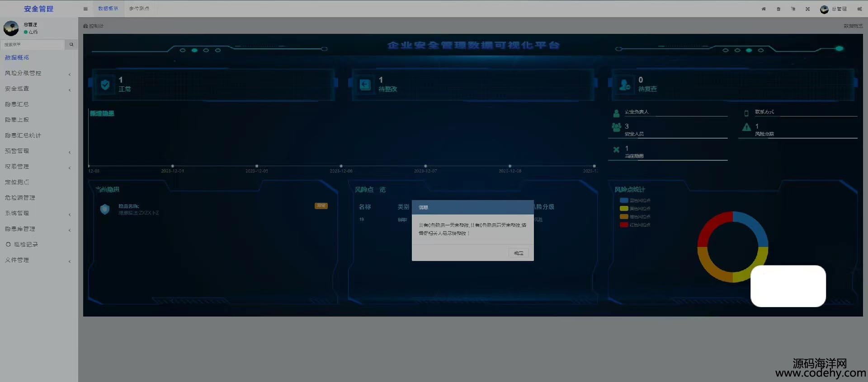Click the 信息 dialog title bar
The image size is (868, 382).
click(473, 207)
